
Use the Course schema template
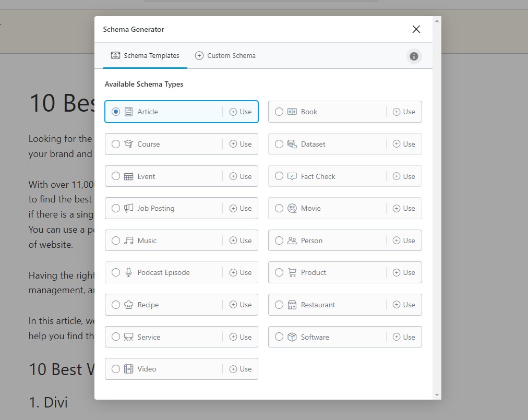click(x=241, y=144)
